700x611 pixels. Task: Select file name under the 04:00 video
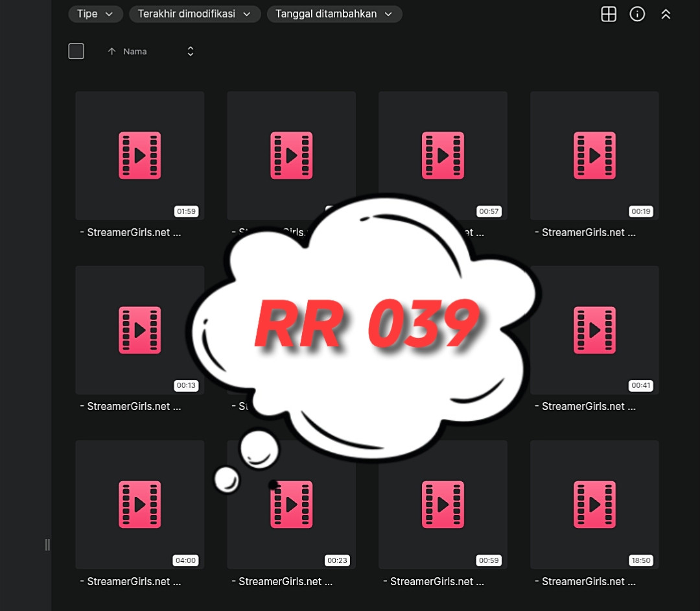[130, 582]
